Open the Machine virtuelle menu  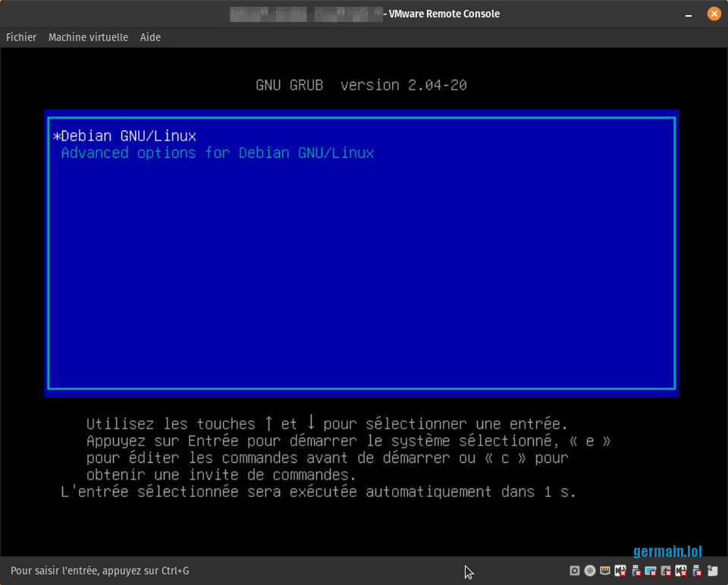coord(88,37)
